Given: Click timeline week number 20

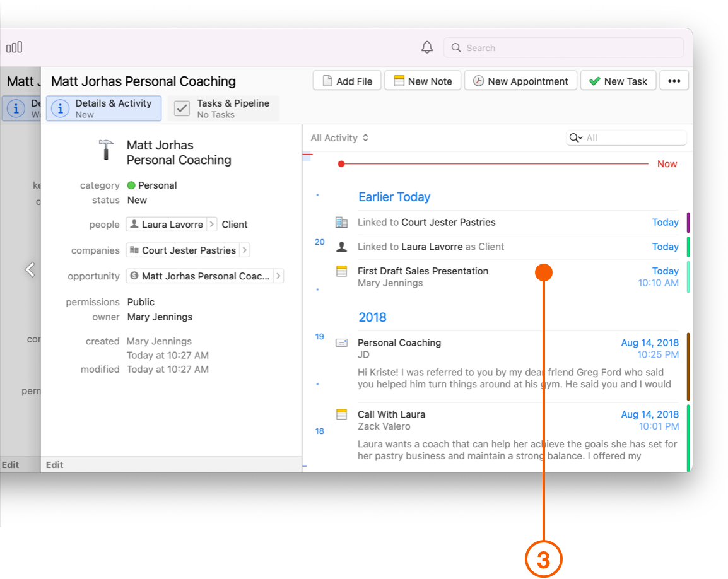Looking at the screenshot, I should click(x=319, y=242).
